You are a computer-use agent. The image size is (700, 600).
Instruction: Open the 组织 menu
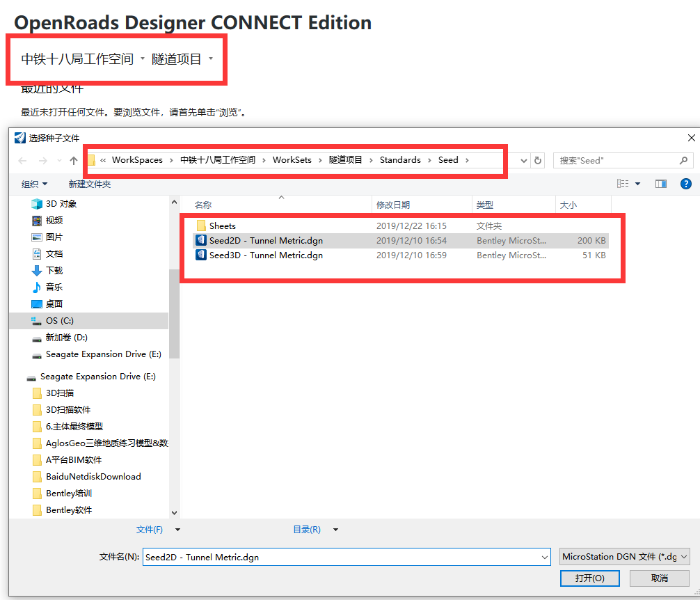pyautogui.click(x=34, y=184)
